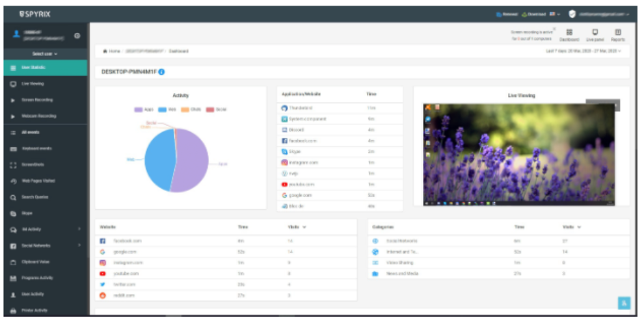
Task: Click the Social legend color swatch
Action: [210, 109]
